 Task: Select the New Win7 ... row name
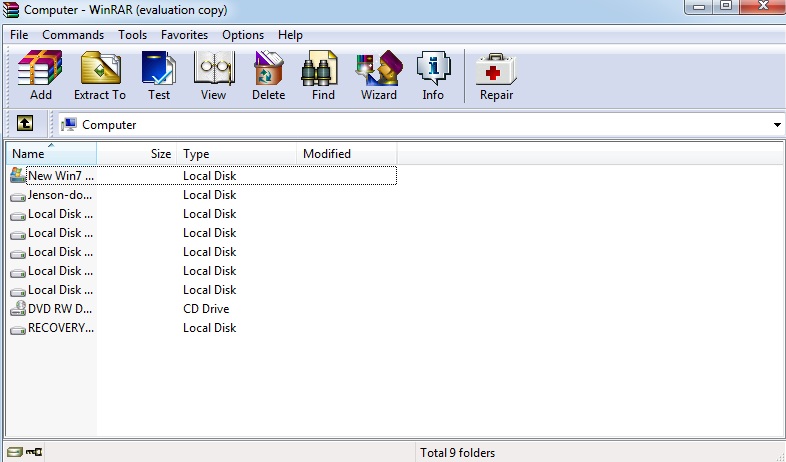point(61,175)
